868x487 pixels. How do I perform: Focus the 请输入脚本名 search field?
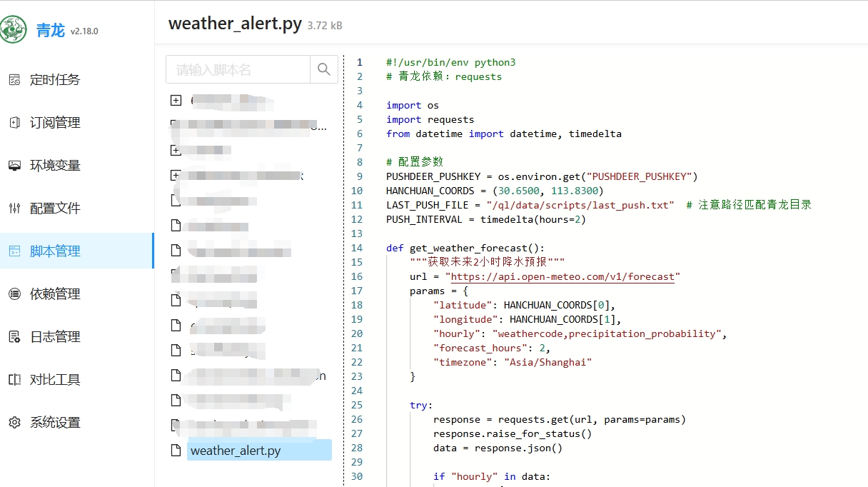(238, 70)
